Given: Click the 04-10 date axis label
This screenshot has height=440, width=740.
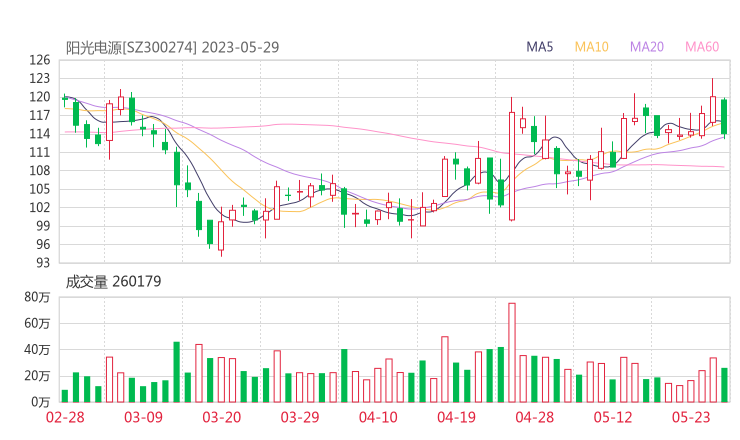Looking at the screenshot, I should 378,417.
